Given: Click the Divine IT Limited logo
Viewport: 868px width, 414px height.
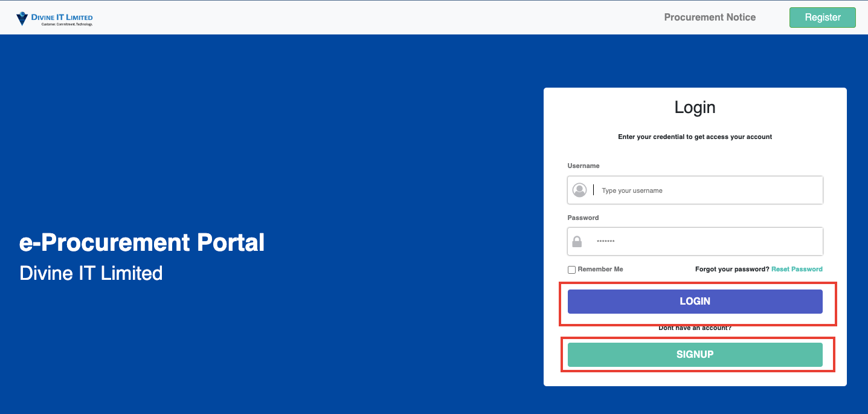Looking at the screenshot, I should 54,19.
